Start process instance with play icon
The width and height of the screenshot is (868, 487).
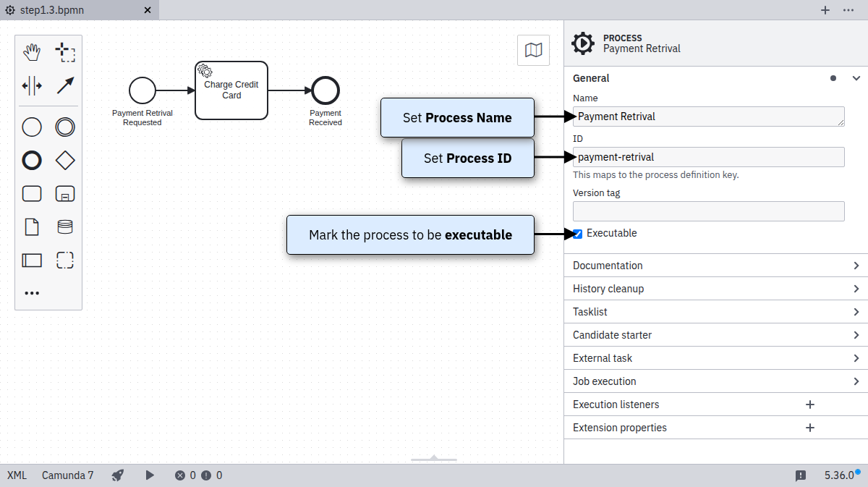pyautogui.click(x=150, y=475)
